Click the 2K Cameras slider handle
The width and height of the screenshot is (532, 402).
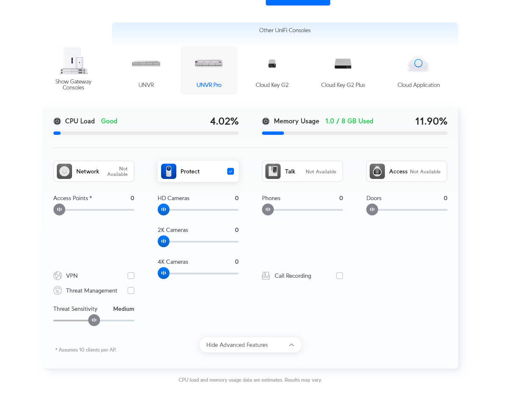point(164,241)
